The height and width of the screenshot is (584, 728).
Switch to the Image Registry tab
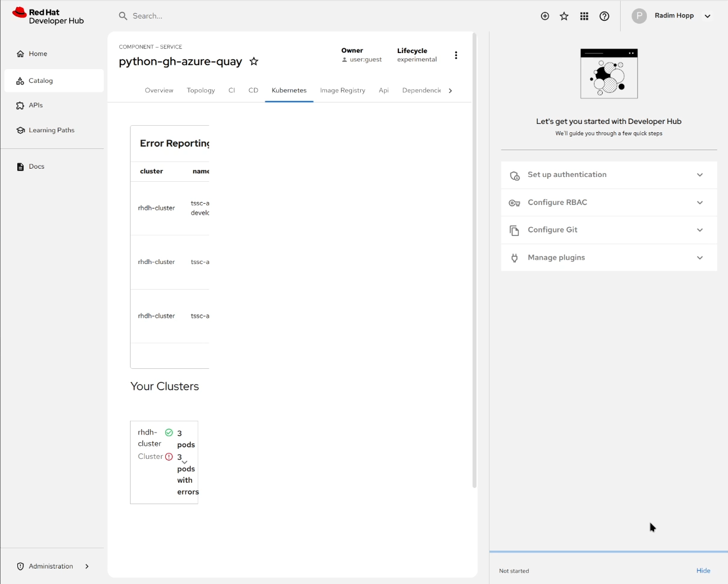tap(342, 91)
